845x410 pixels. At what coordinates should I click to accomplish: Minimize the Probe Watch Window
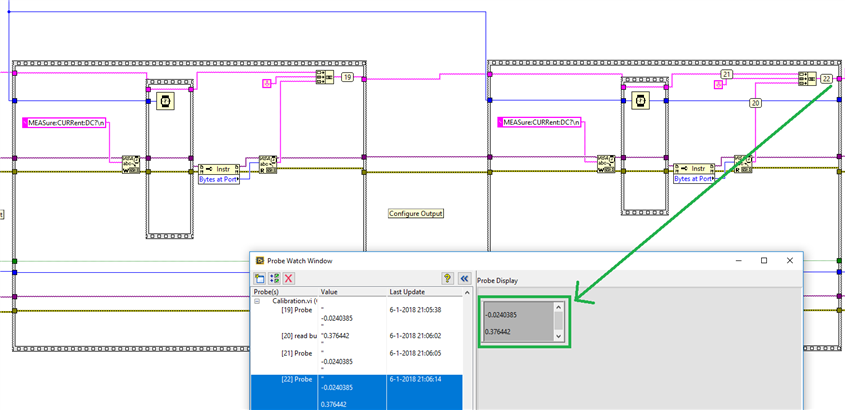tap(738, 260)
